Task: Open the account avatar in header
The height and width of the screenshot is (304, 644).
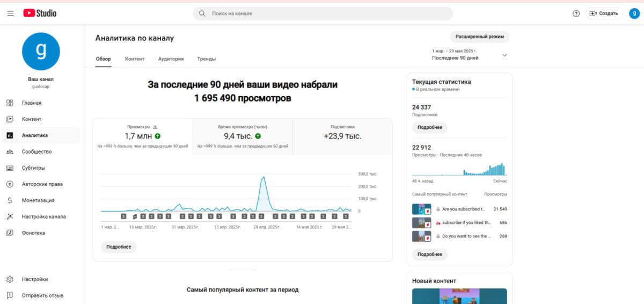Action: (x=634, y=13)
